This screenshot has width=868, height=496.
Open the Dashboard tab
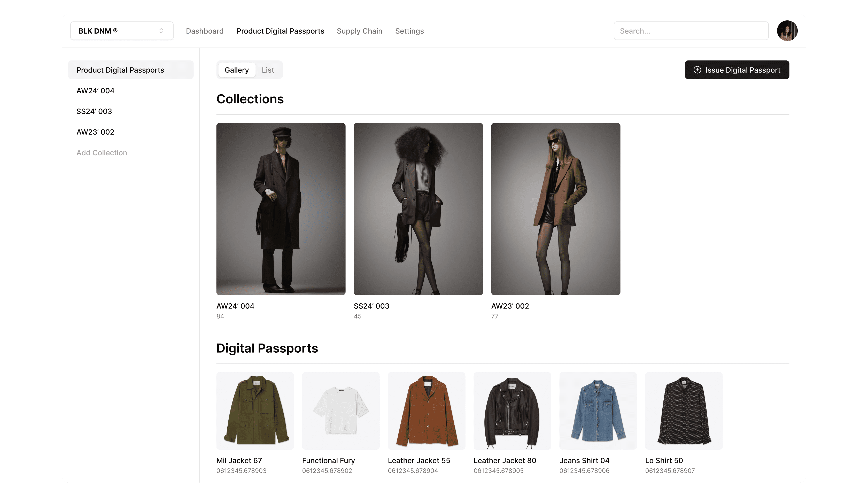(204, 31)
